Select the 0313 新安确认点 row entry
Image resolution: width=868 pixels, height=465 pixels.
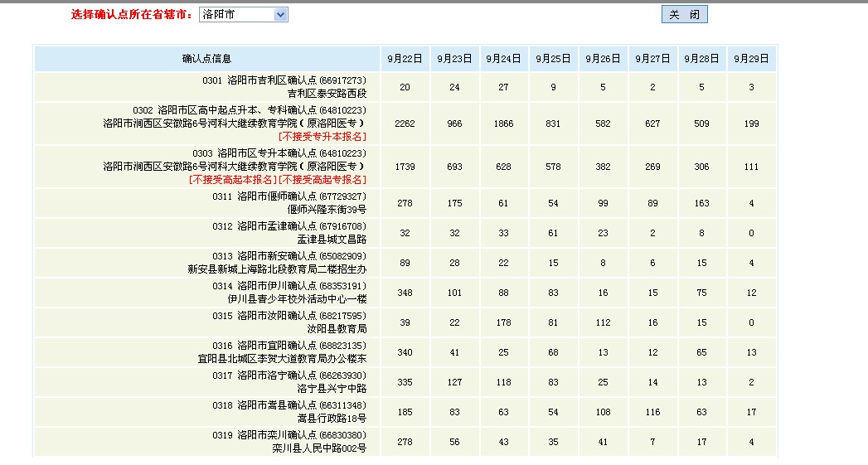(289, 256)
